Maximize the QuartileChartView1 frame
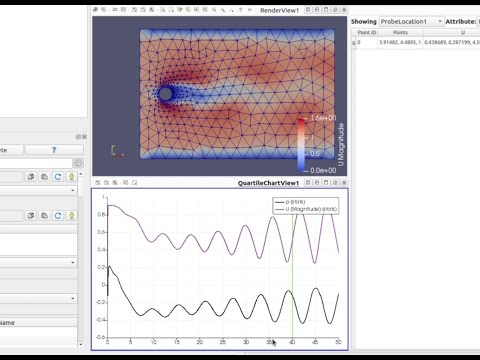The width and height of the screenshot is (480, 360). coord(326,183)
